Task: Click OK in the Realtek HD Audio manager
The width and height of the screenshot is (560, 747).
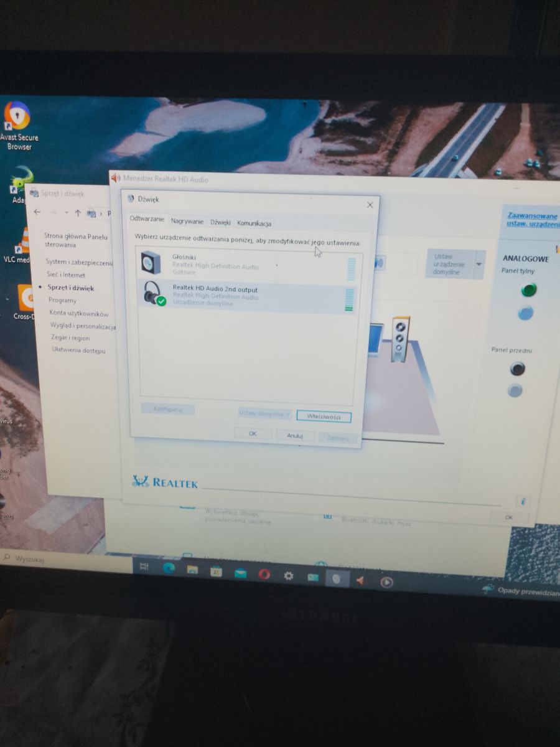Action: pos(508,517)
